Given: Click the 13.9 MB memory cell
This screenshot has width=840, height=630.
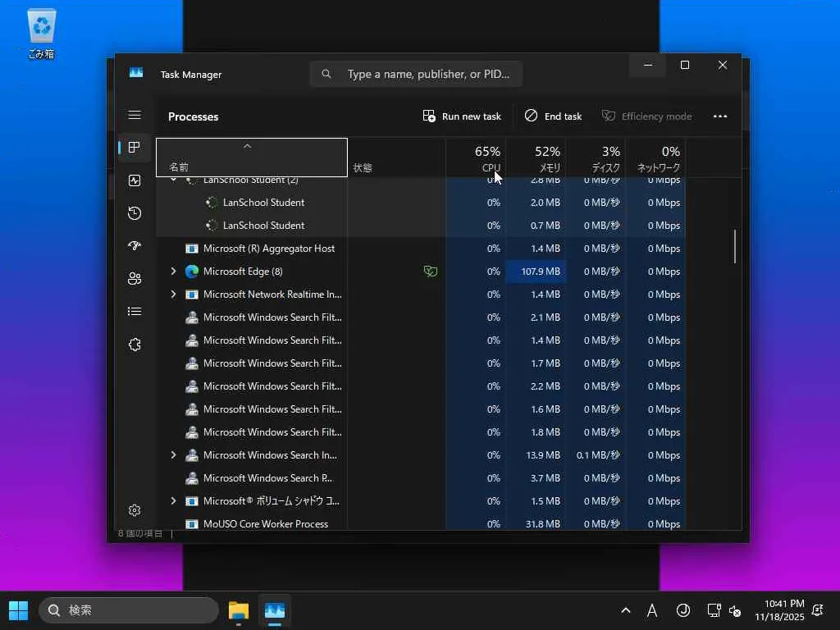Looking at the screenshot, I should pyautogui.click(x=536, y=454).
